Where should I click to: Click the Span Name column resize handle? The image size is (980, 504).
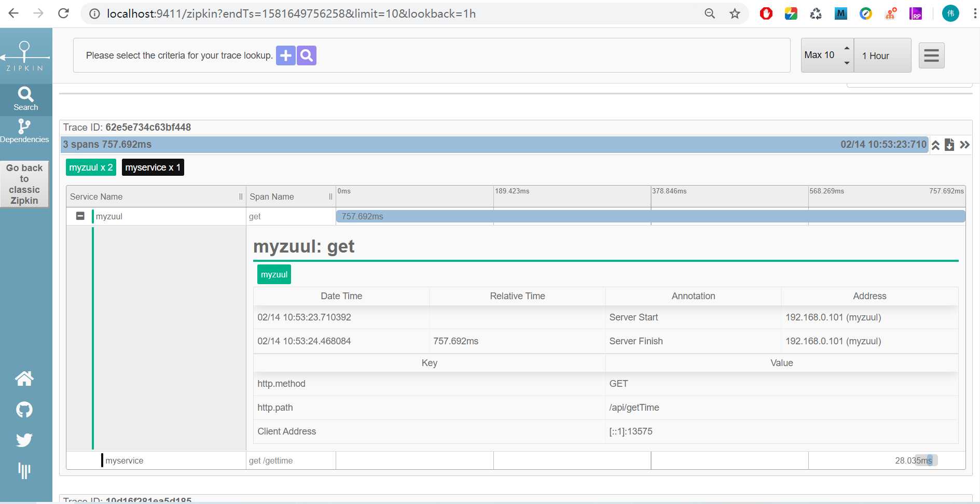[330, 197]
